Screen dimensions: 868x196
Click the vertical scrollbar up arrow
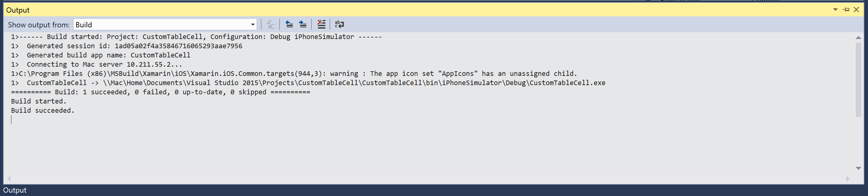tap(858, 37)
